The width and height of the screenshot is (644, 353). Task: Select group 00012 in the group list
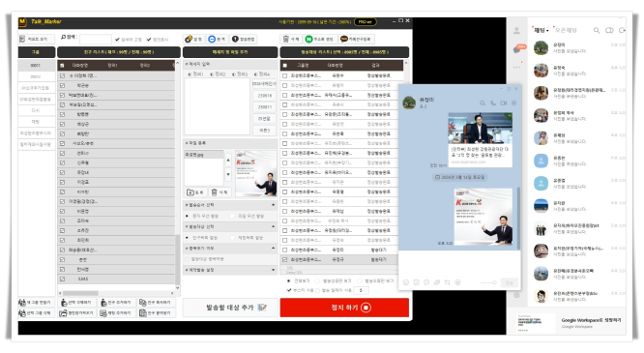click(36, 76)
